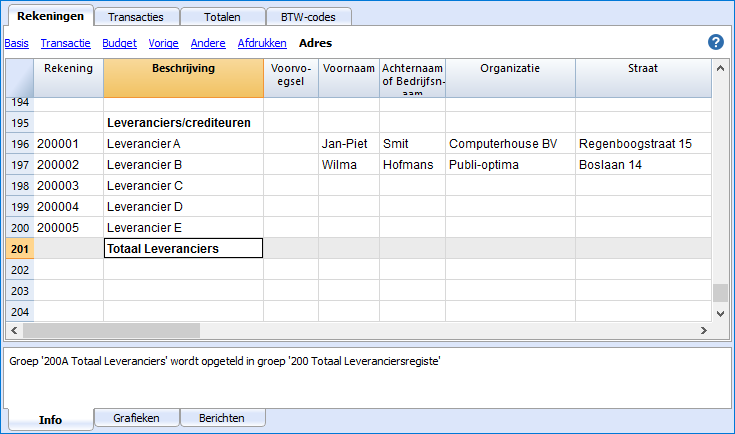The image size is (735, 434).
Task: Select the BTW-codes tab
Action: pos(308,17)
